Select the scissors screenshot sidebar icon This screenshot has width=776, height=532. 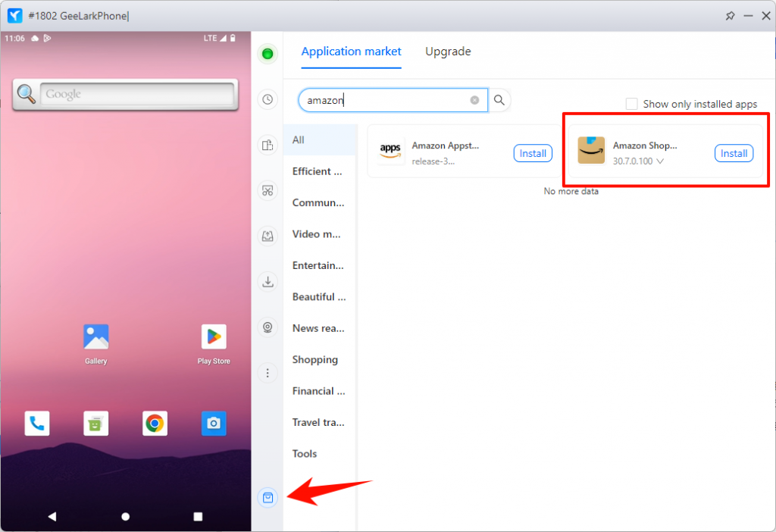[x=268, y=190]
